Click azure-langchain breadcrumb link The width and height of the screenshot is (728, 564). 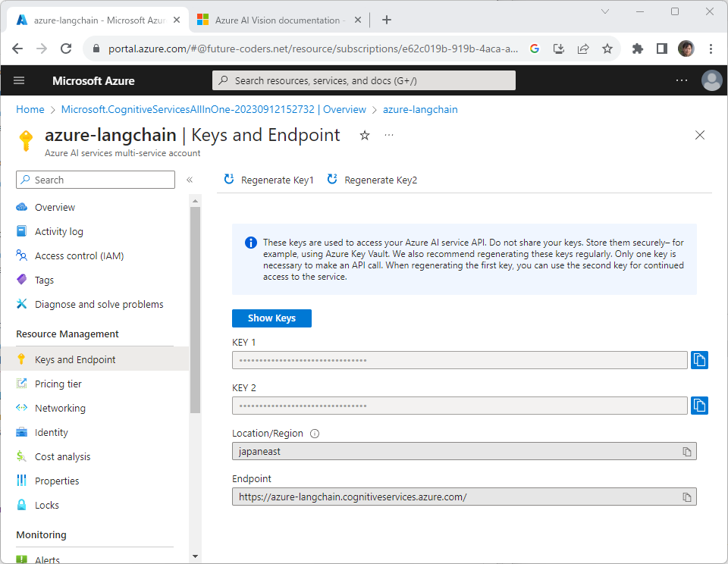(x=420, y=110)
